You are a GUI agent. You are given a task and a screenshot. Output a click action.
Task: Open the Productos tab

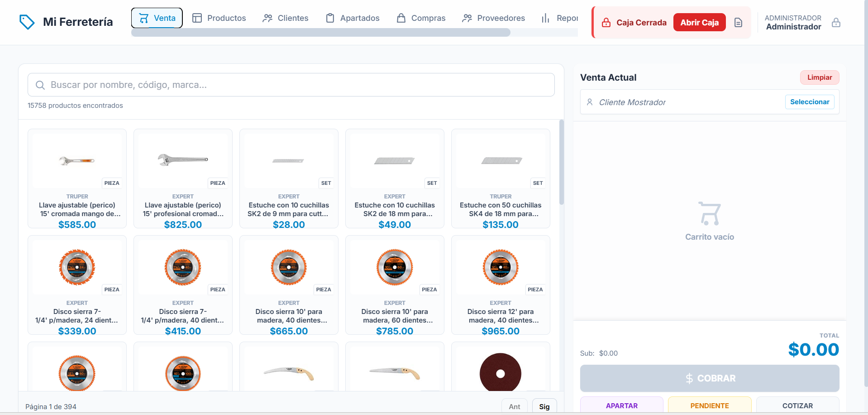click(219, 18)
